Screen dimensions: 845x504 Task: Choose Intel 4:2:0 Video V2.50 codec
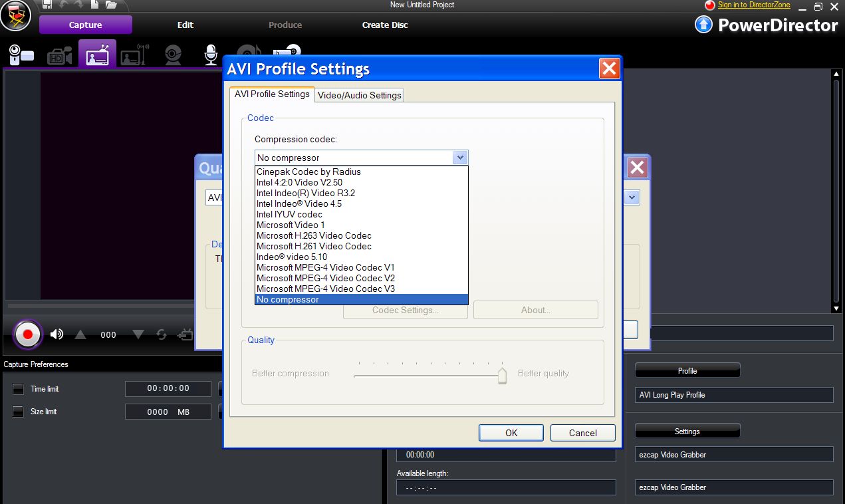(362, 182)
